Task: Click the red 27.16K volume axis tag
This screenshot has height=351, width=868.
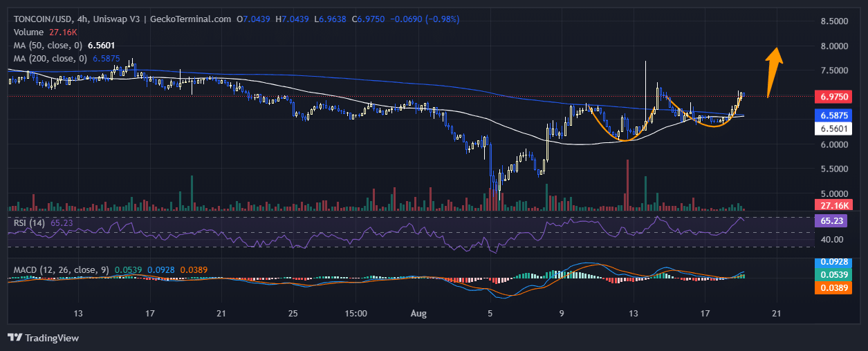Action: [x=833, y=206]
